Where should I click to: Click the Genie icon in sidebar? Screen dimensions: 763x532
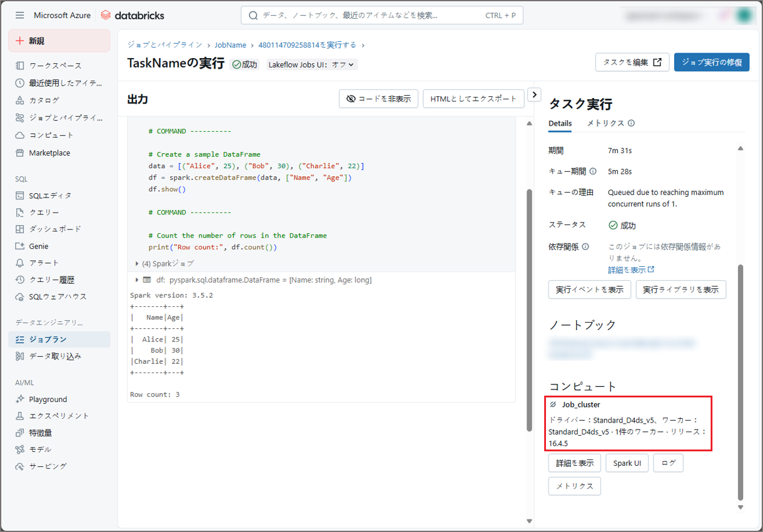(x=20, y=246)
